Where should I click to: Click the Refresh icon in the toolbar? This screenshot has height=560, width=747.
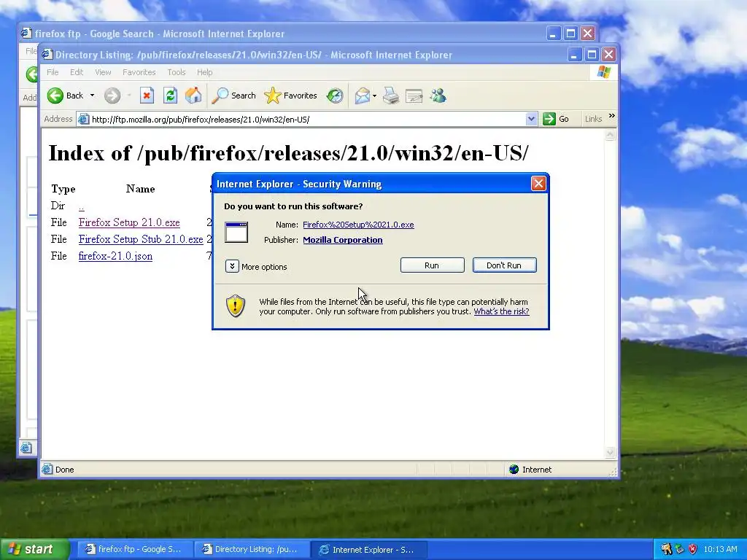point(170,96)
